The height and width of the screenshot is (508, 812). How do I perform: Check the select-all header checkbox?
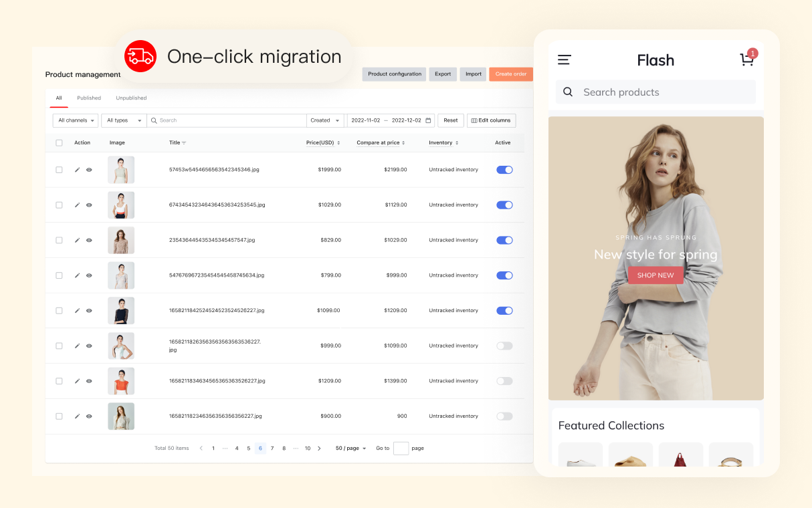coord(59,142)
